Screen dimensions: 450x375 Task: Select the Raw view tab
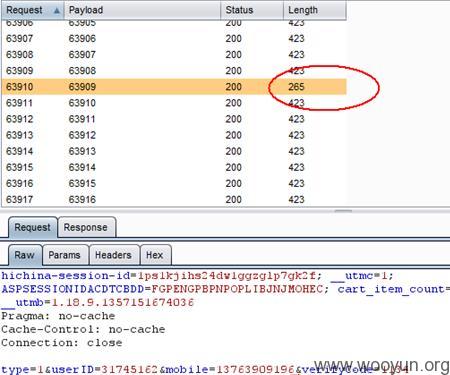25,255
